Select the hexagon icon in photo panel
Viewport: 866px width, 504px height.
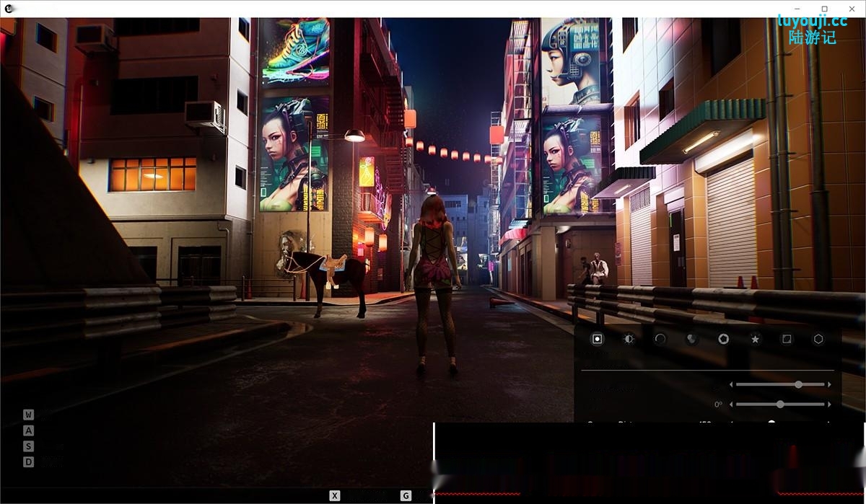click(818, 339)
